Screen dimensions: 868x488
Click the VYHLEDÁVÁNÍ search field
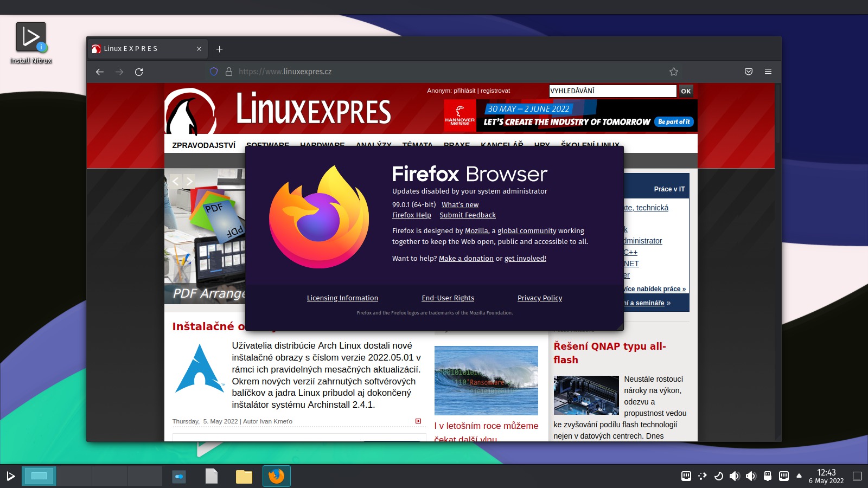coord(612,91)
